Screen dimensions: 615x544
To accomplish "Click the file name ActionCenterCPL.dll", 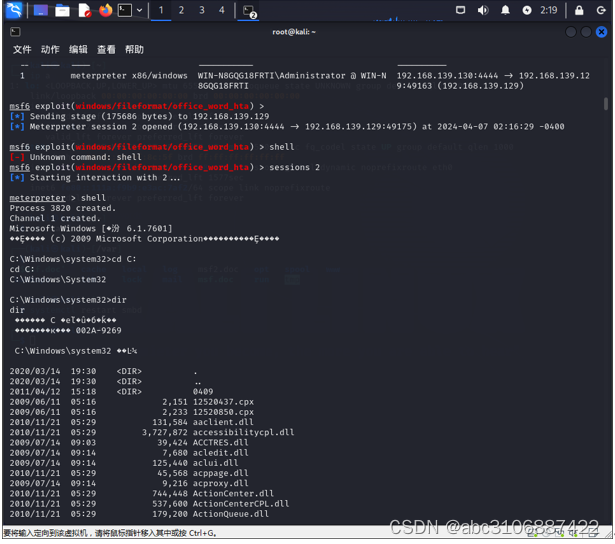I will (241, 504).
